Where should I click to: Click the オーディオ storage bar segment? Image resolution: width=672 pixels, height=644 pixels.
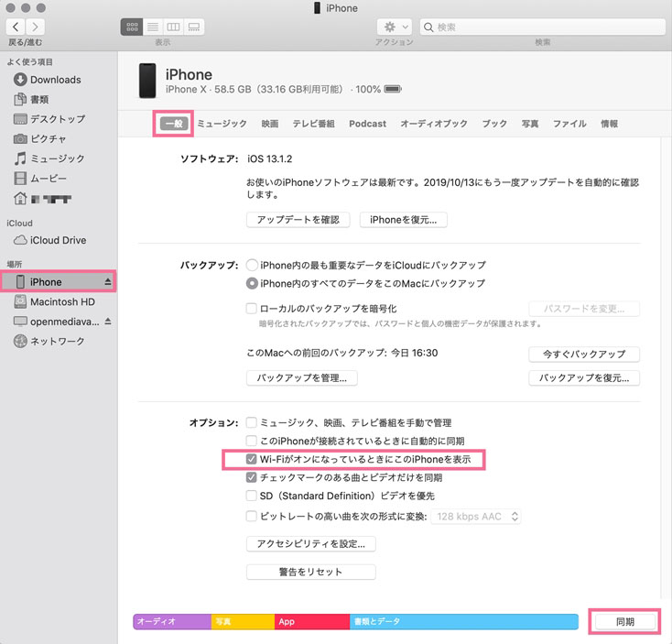point(172,621)
